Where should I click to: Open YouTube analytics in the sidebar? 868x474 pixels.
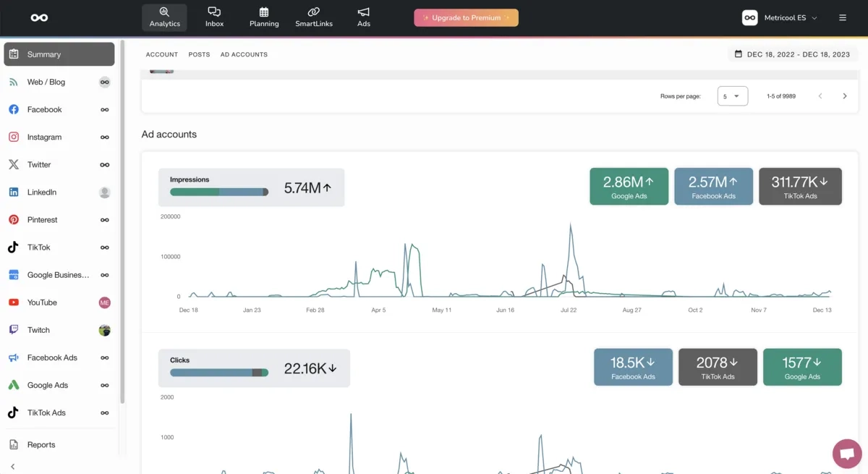(x=59, y=302)
